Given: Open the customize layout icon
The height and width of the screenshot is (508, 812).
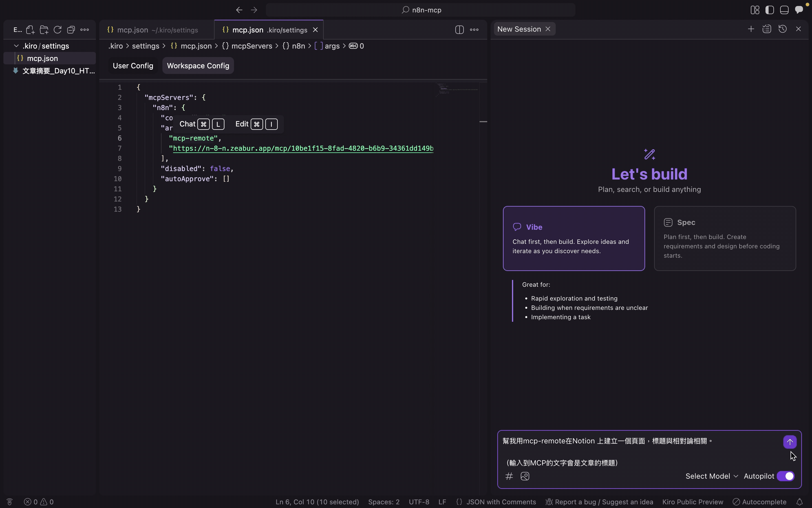Looking at the screenshot, I should pos(755,10).
